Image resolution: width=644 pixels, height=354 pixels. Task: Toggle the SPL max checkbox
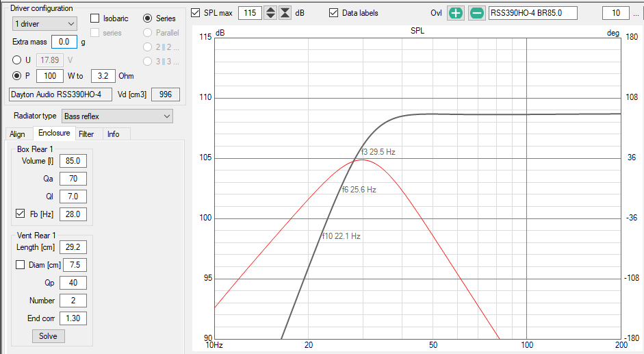[196, 13]
